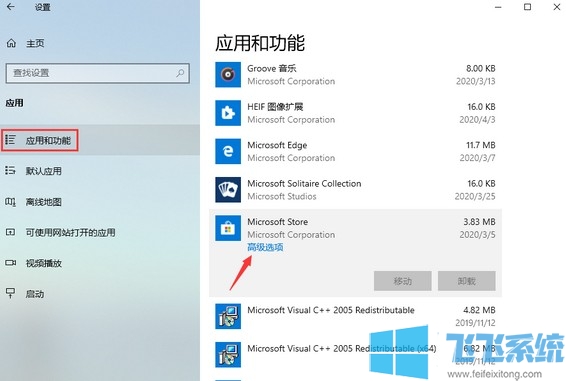The image size is (566, 381).
Task: Select Microsoft Solitaire Collection entry name
Action: tap(304, 183)
